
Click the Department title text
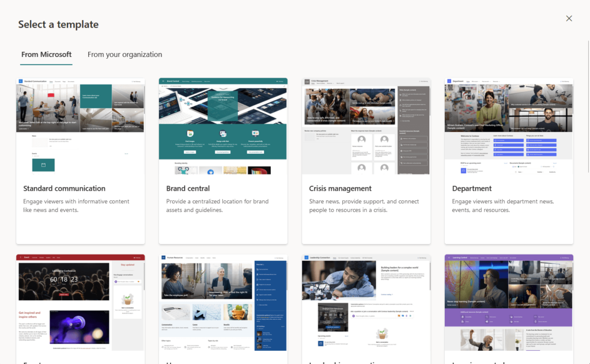tap(472, 188)
